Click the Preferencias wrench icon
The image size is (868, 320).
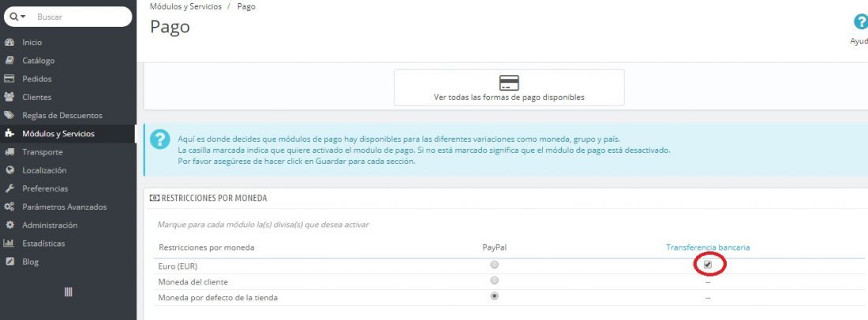[9, 188]
